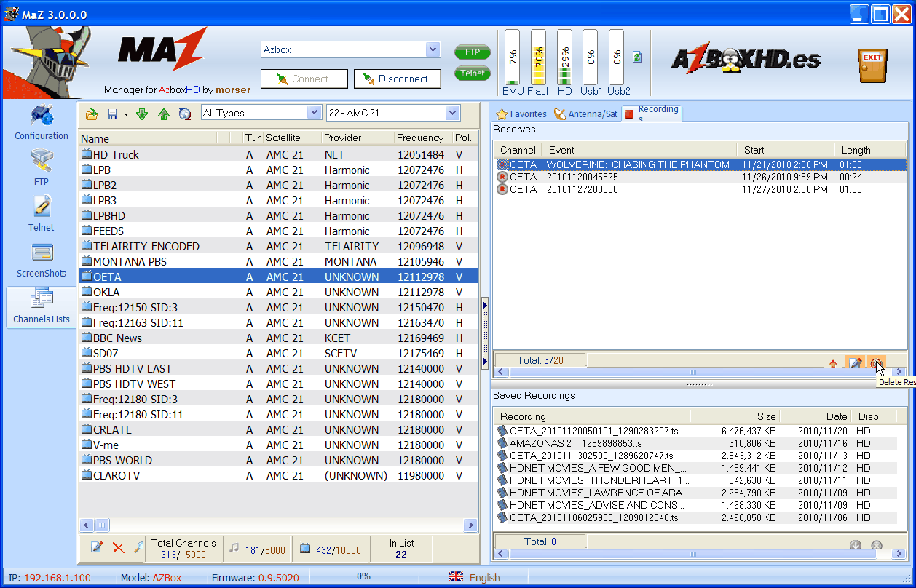Click the TV channels count icon
The width and height of the screenshot is (916, 588).
(x=305, y=548)
